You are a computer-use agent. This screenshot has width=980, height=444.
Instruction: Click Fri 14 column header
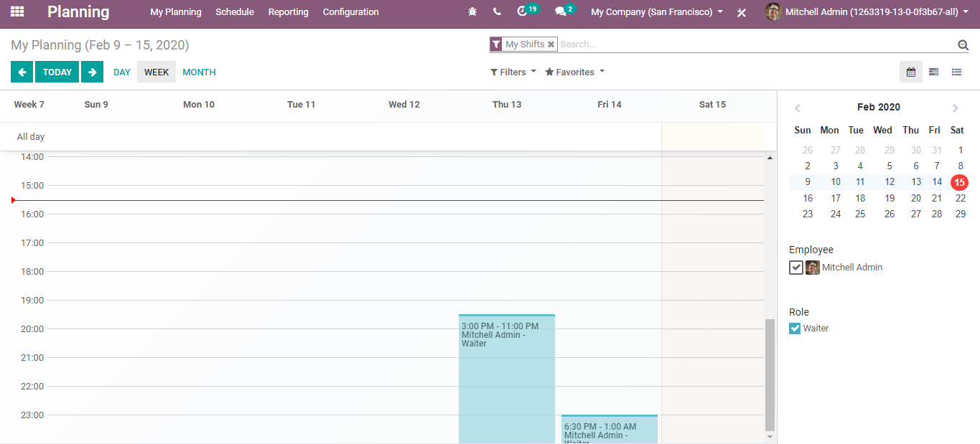point(610,105)
